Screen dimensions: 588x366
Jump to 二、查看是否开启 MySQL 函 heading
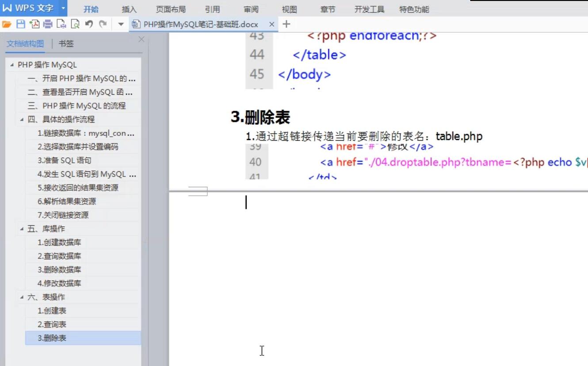(x=80, y=92)
